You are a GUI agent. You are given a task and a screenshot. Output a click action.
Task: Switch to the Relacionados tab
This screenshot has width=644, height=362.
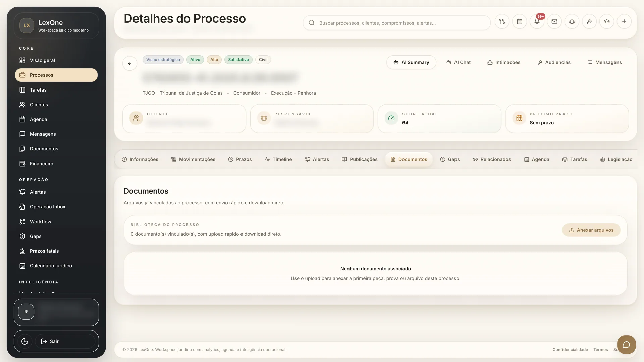[492, 159]
